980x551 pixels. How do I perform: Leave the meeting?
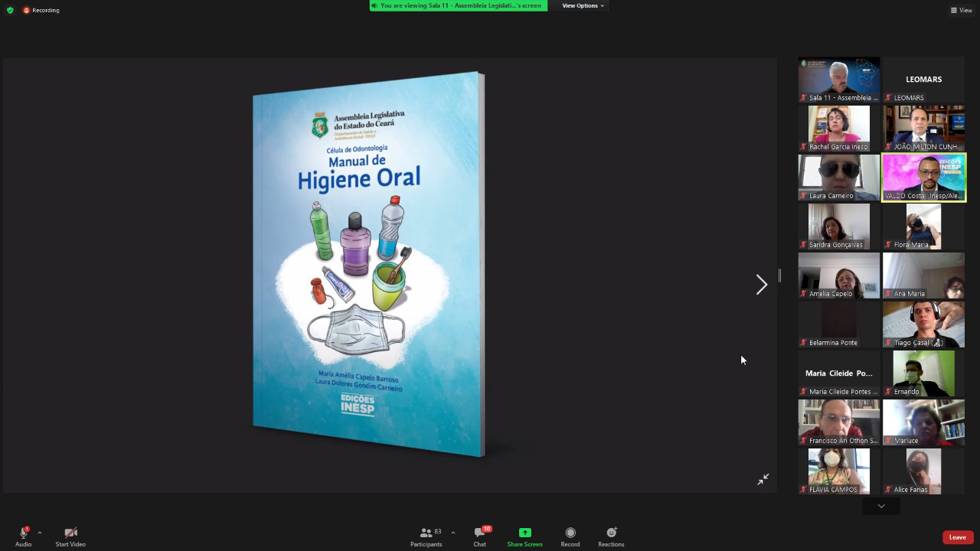click(957, 537)
